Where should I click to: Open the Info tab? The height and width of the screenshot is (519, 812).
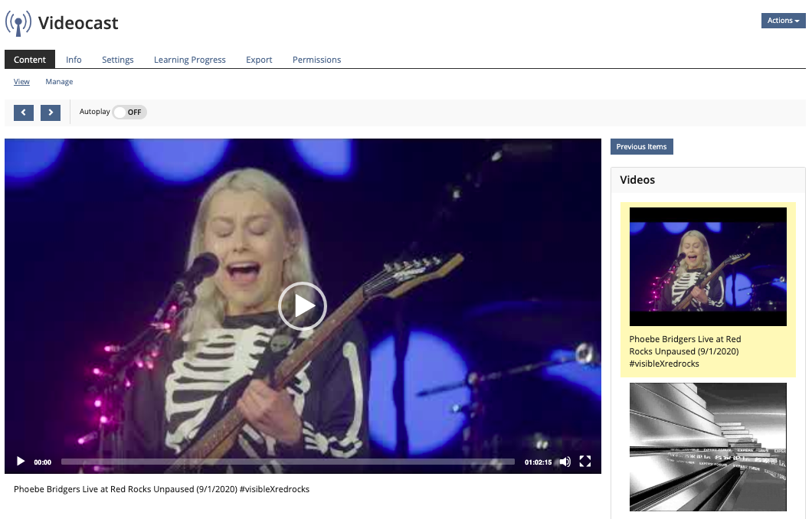74,60
